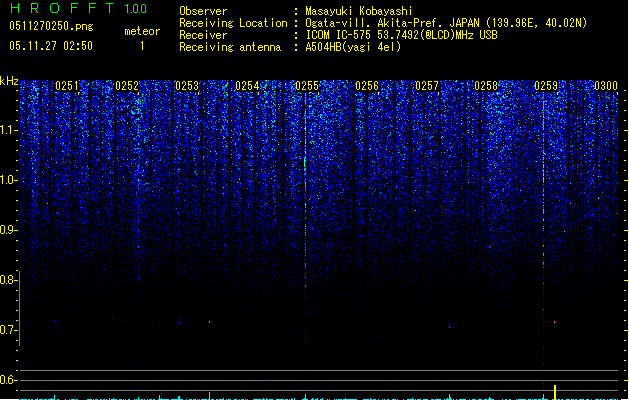Screen dimensions: 629x400
Task: Select the 0255 time marker label
Action: tap(307, 86)
